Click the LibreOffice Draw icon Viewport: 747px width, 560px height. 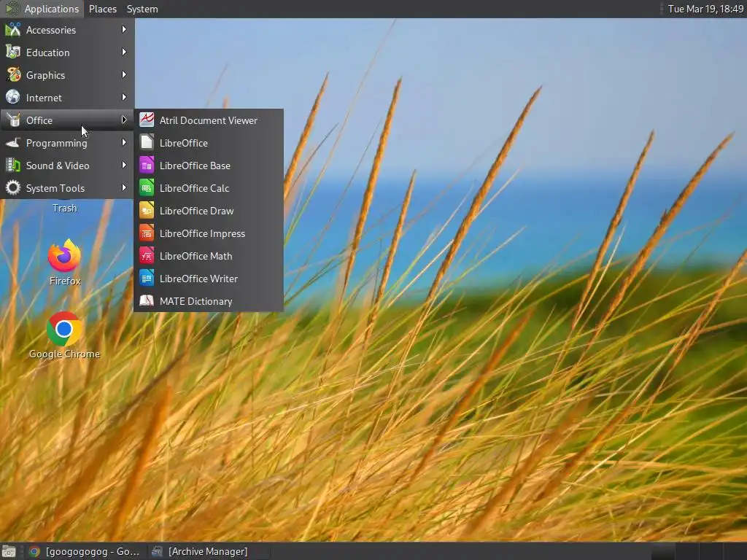click(147, 211)
